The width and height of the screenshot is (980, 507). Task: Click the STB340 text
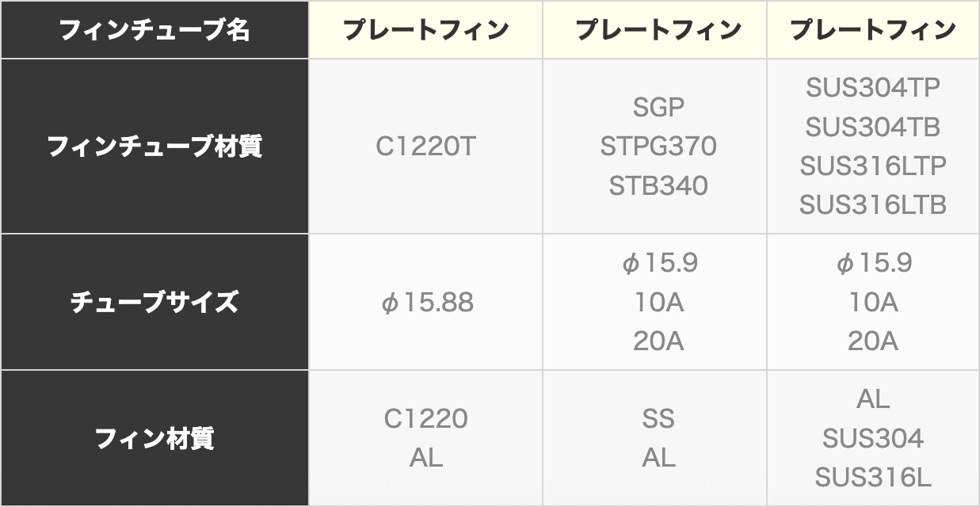(x=658, y=186)
